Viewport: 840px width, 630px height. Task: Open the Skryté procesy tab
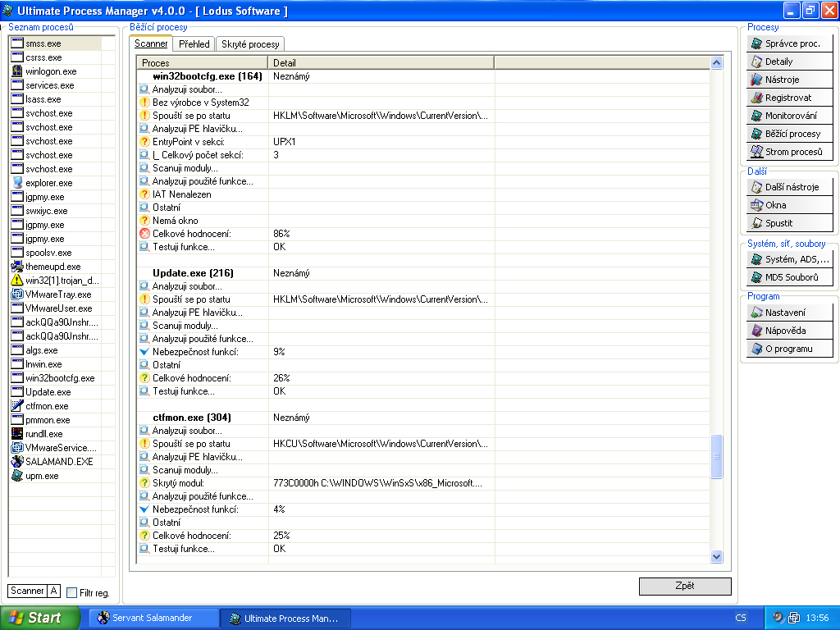250,44
